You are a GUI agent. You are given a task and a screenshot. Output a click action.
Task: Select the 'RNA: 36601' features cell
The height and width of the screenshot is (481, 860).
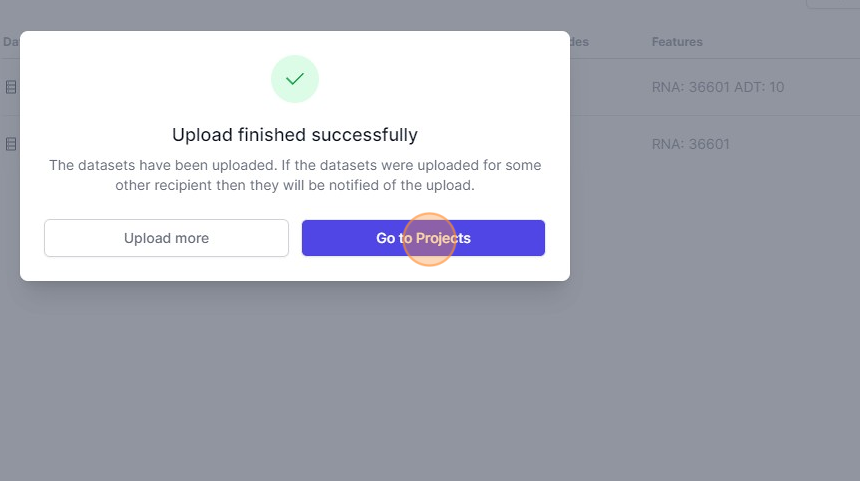pos(690,144)
